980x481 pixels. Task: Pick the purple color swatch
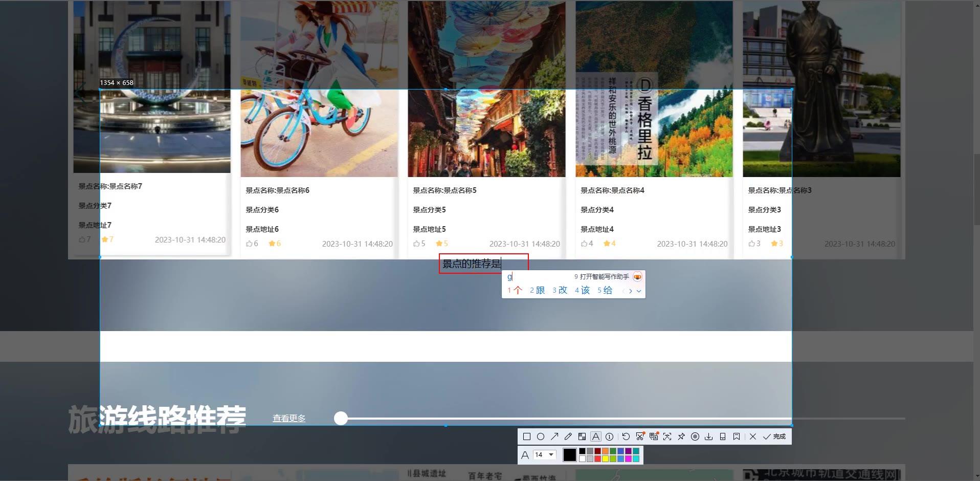[628, 451]
